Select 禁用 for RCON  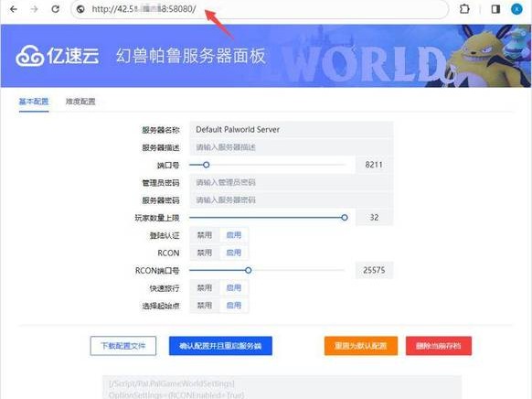click(x=205, y=253)
